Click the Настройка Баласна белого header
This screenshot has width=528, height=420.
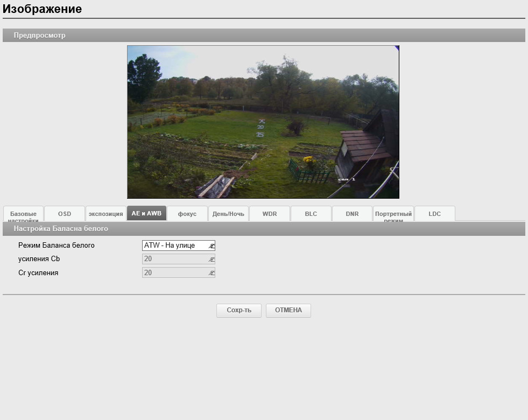[264, 229]
